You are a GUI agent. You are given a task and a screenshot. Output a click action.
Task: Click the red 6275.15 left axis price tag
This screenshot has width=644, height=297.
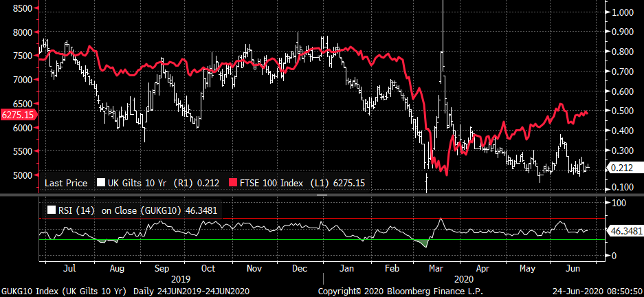18,114
